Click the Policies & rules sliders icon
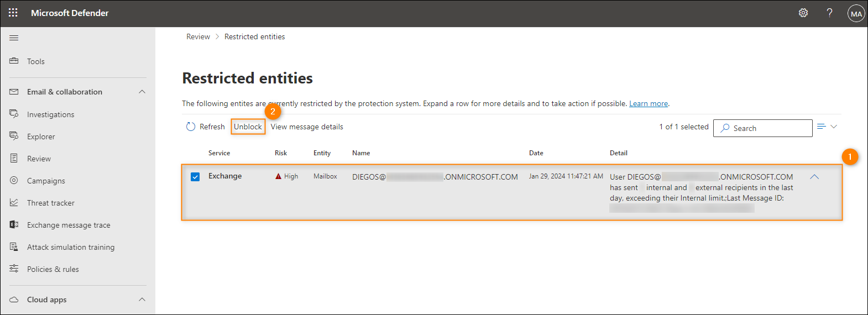Viewport: 868px width, 315px height. click(x=14, y=269)
